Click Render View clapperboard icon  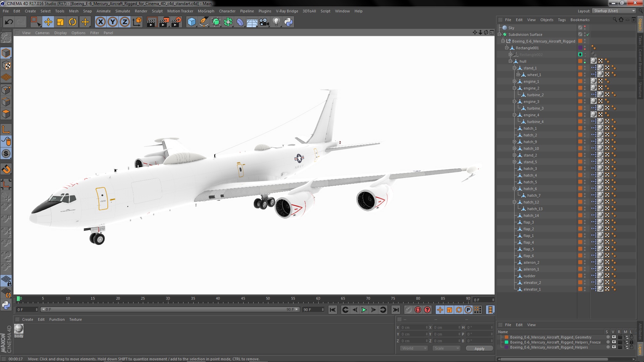152,22
